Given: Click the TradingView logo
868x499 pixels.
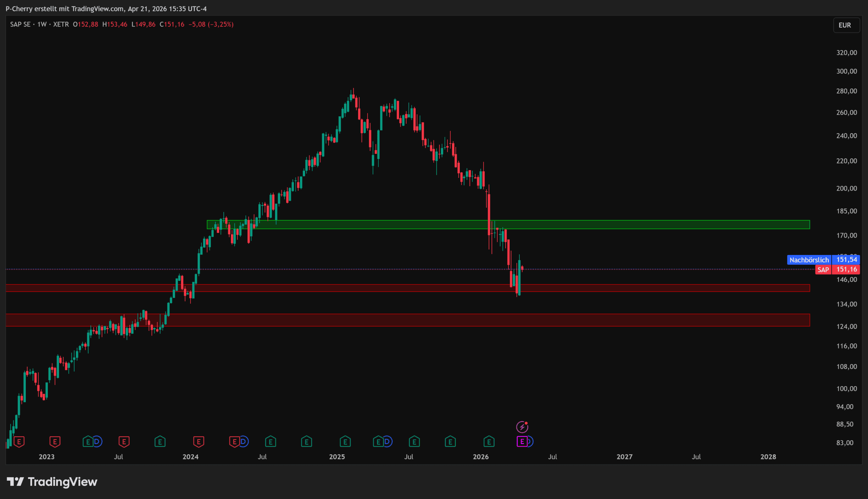Looking at the screenshot, I should click(52, 482).
